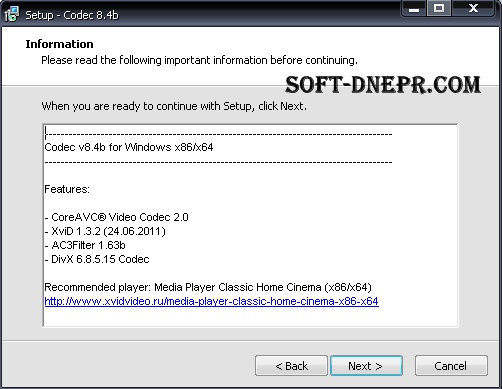This screenshot has width=502, height=389.
Task: Close the Setup window with X
Action: (473, 8)
